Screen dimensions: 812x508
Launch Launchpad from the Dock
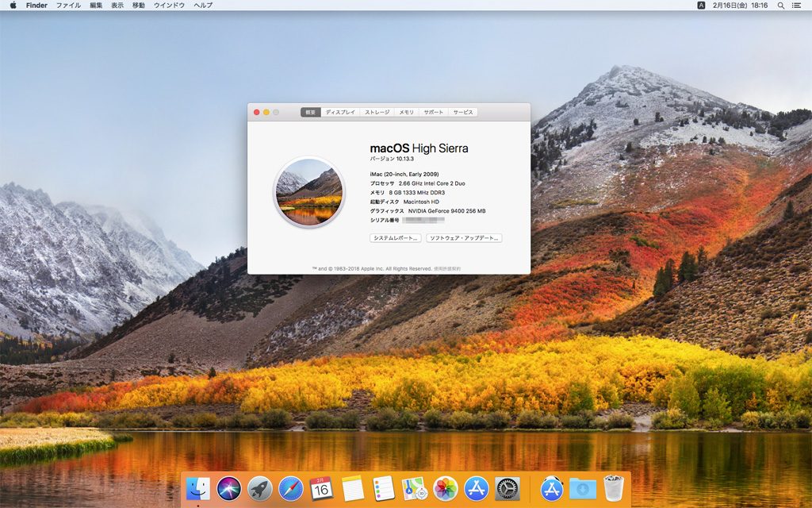point(258,487)
